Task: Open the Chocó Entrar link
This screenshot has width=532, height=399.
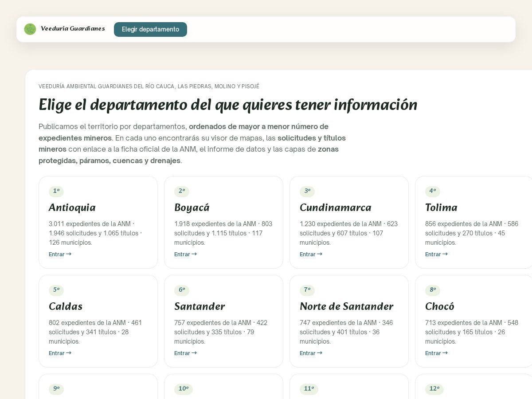Action: [x=436, y=353]
